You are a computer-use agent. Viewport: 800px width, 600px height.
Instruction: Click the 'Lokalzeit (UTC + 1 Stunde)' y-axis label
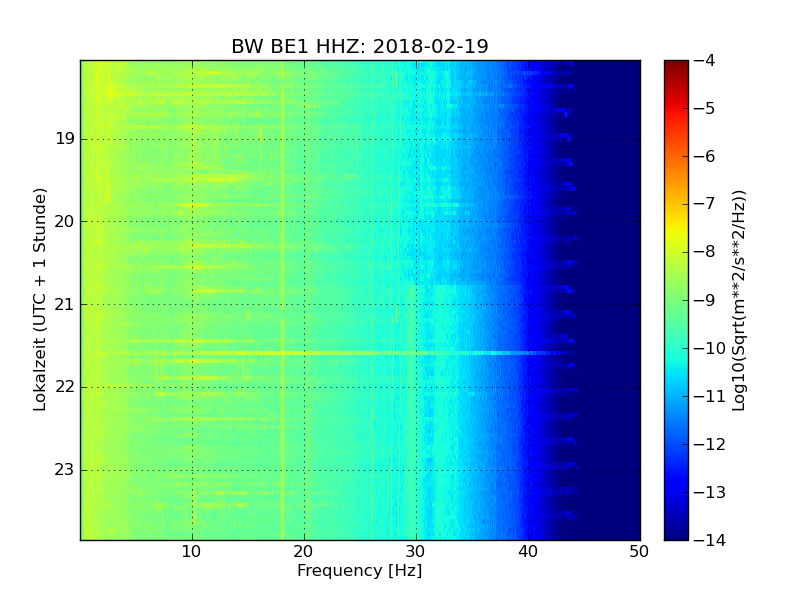(40, 300)
